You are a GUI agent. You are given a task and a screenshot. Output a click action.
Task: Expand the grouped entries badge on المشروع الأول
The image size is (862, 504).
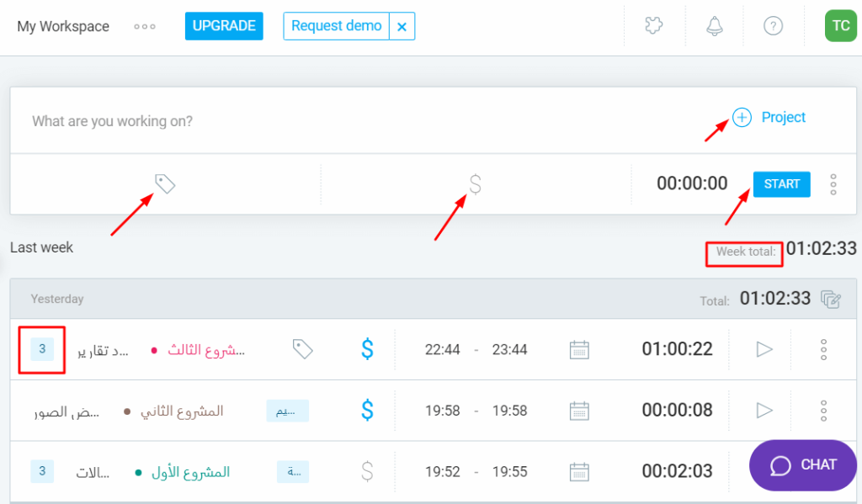click(41, 471)
